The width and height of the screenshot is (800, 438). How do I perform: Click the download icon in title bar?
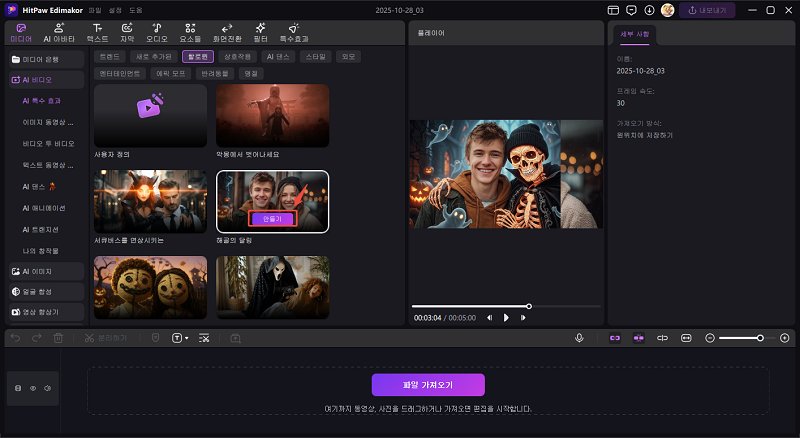(649, 10)
